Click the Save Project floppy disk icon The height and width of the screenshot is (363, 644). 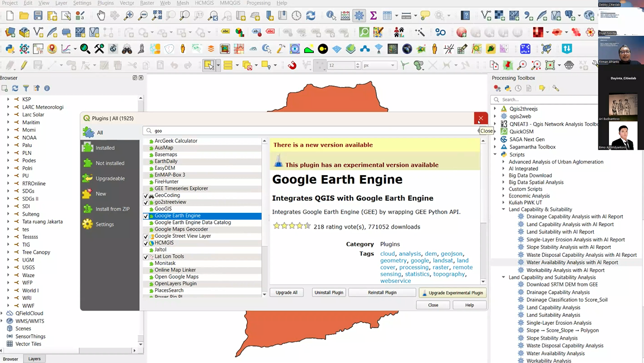pos(38,16)
